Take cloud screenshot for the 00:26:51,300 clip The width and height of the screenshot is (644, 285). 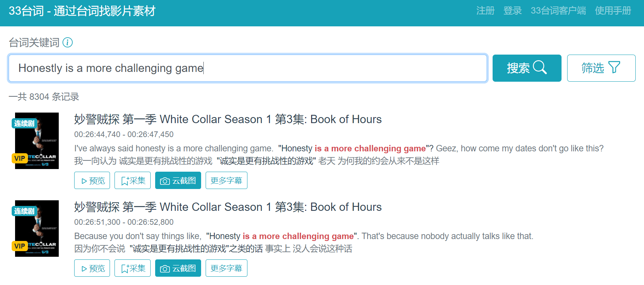178,268
